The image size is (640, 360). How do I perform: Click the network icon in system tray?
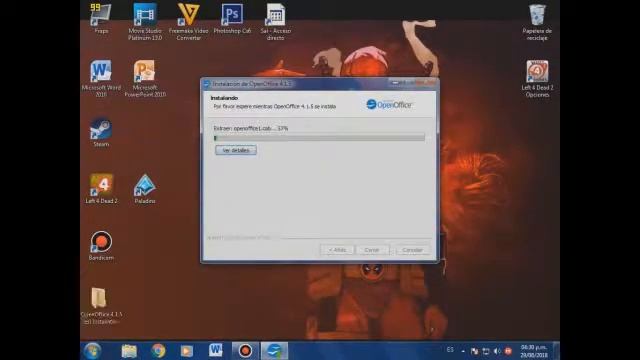(486, 351)
